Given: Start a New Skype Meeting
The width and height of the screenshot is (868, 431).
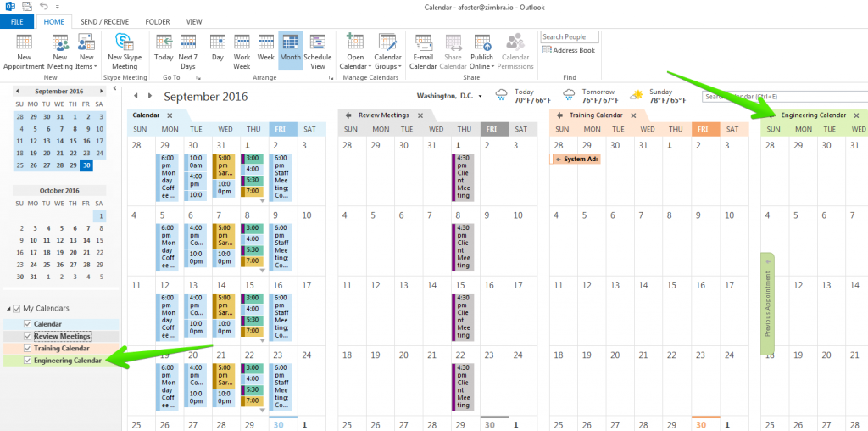Looking at the screenshot, I should [125, 52].
